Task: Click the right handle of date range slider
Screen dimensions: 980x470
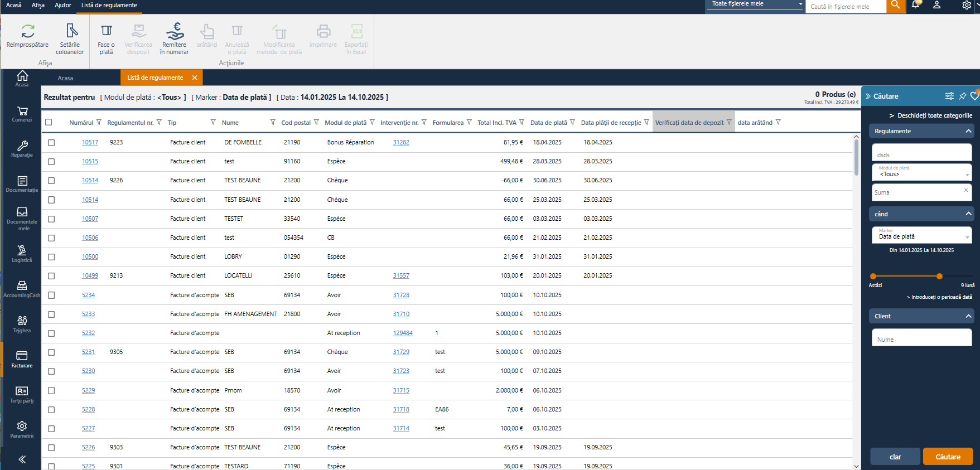Action: click(940, 276)
